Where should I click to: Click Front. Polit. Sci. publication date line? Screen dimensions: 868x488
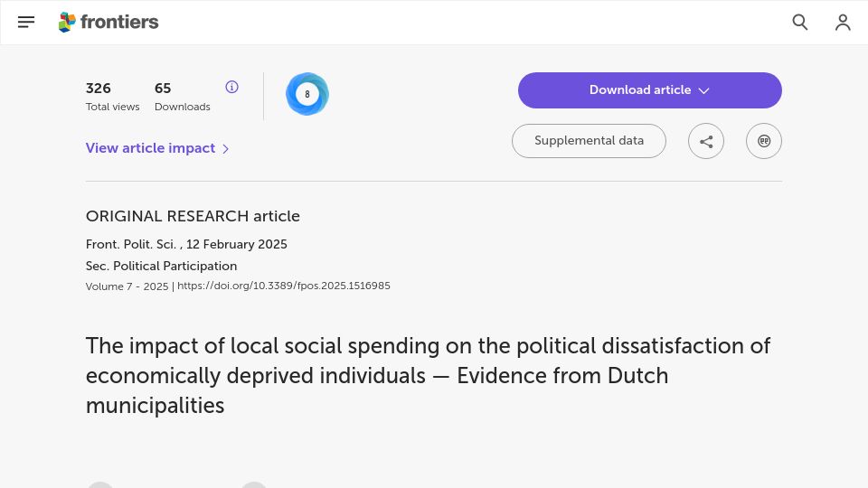point(186,245)
